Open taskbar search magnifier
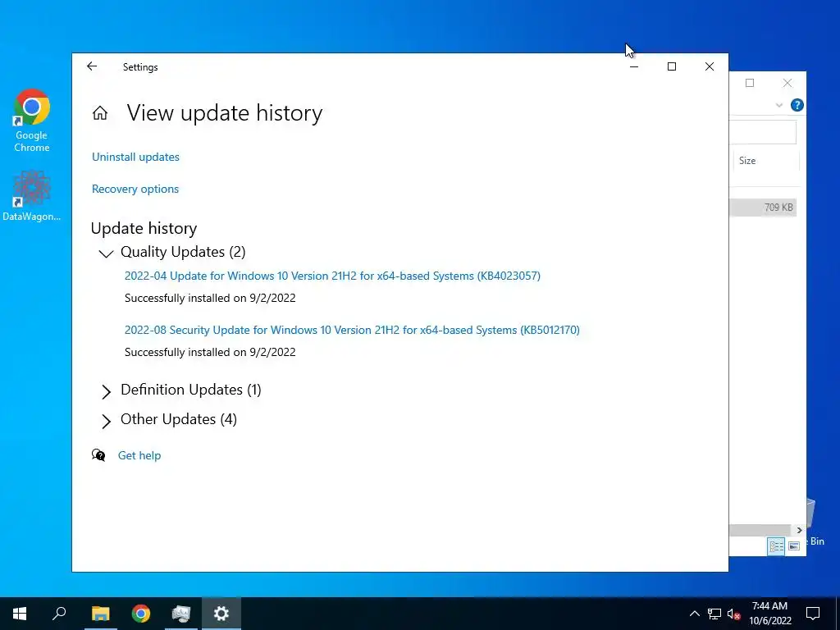This screenshot has width=840, height=630. (59, 614)
